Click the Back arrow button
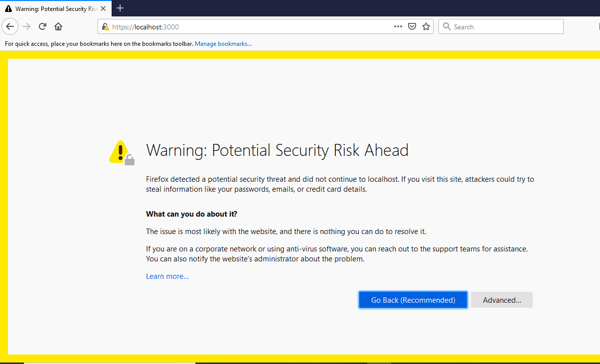This screenshot has height=364, width=600. pyautogui.click(x=10, y=26)
